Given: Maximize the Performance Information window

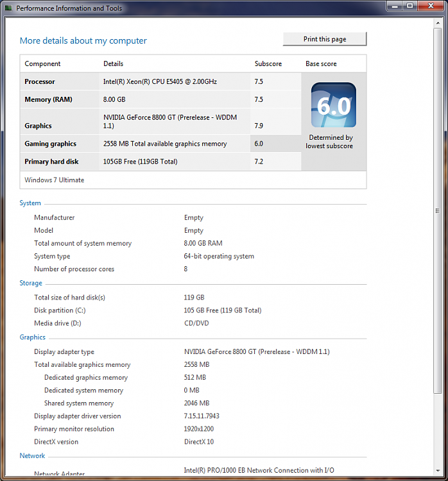Looking at the screenshot, I should tap(410, 6).
